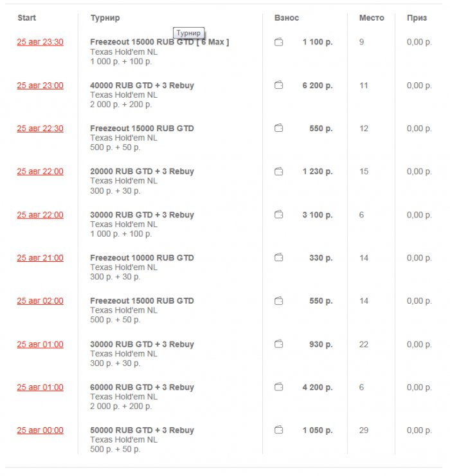Open the 25 авг 23:30 start link
Image resolution: width=450 pixels, height=476 pixels.
(40, 42)
